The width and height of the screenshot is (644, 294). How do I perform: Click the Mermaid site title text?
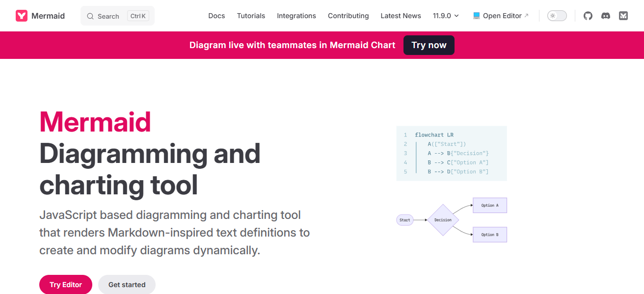[x=48, y=16]
